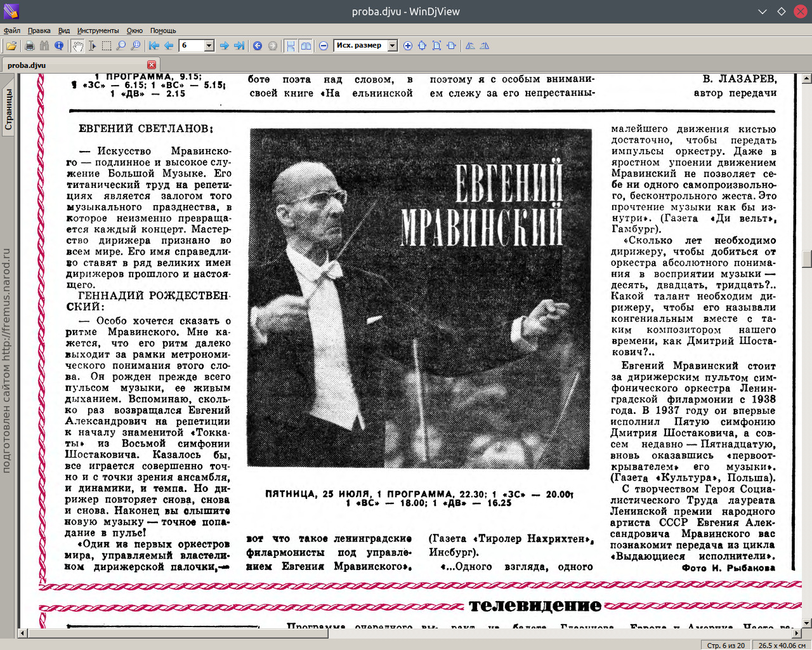Click the Print toolbar icon
Image resolution: width=812 pixels, height=650 pixels.
tap(29, 46)
